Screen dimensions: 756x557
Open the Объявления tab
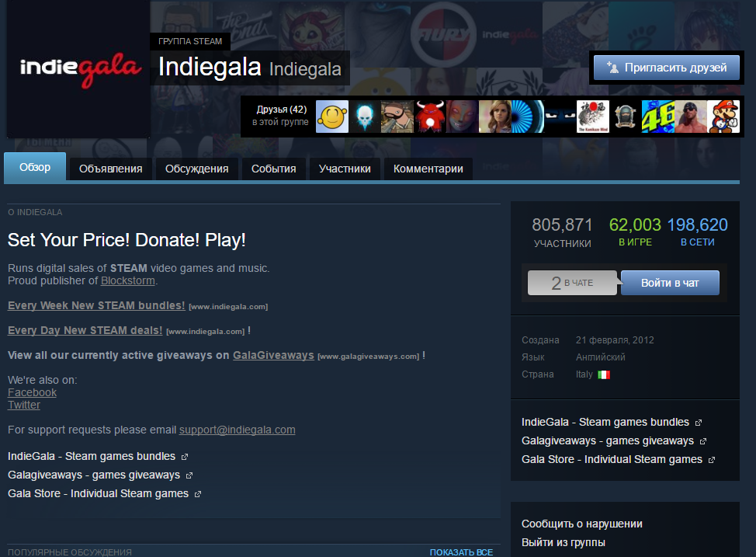tap(111, 169)
